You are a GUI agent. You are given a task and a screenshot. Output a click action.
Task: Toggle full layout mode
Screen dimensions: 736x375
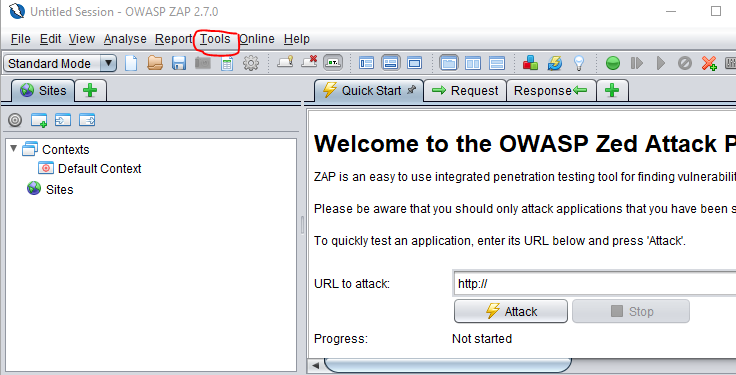[x=414, y=63]
